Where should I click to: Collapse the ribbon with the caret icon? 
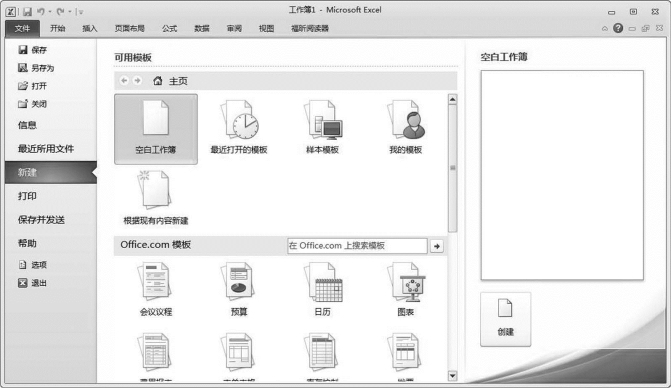pyautogui.click(x=605, y=29)
